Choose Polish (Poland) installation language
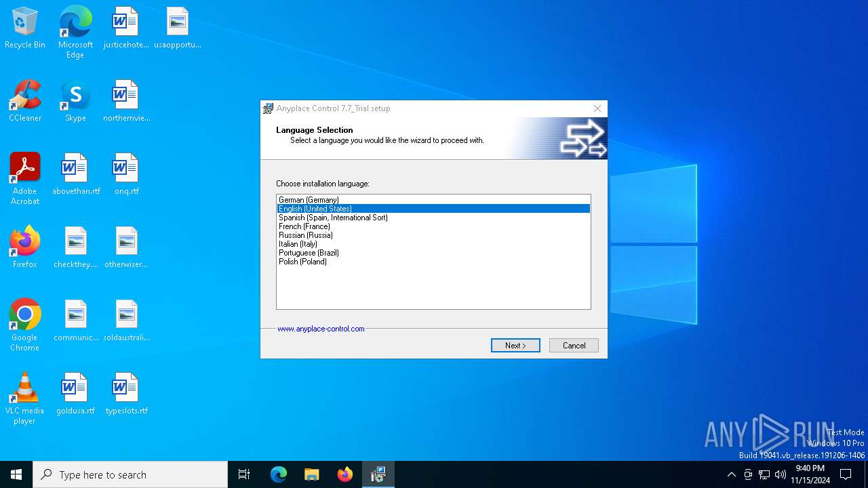 (433, 262)
